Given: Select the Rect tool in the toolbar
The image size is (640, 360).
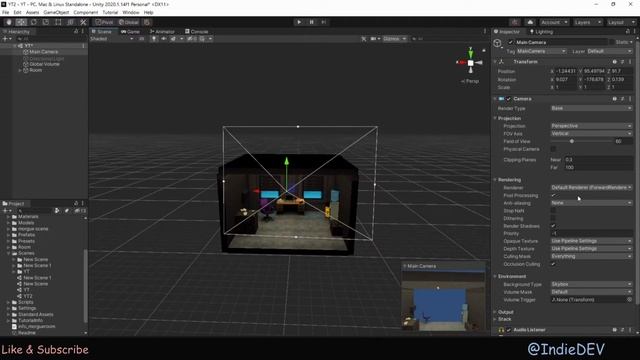Looking at the screenshot, I should pos(58,22).
